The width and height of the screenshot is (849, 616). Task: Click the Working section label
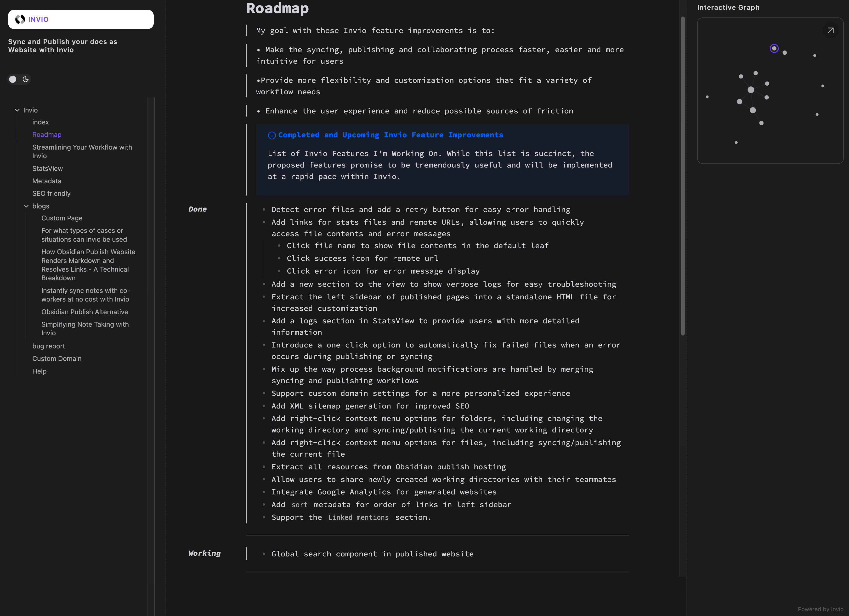tap(204, 553)
